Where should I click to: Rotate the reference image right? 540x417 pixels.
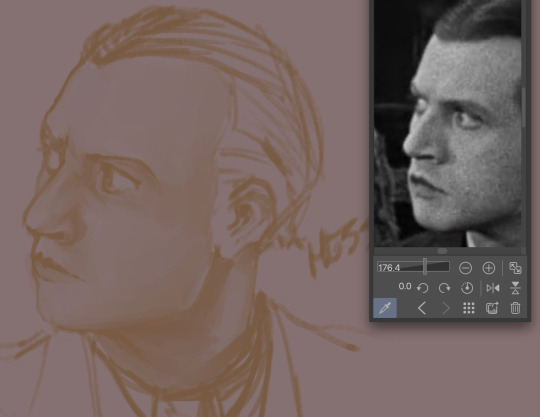click(x=444, y=288)
